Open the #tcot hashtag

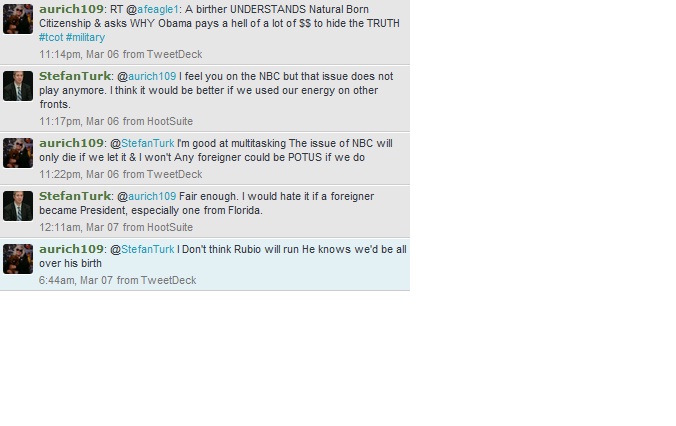pos(51,38)
